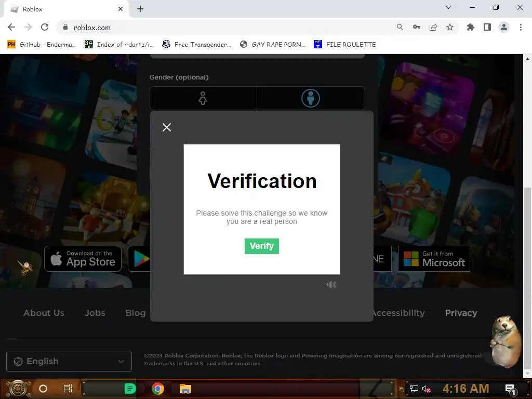Click the Download on the App Store badge
Viewport: 532px width, 399px height.
point(83,259)
